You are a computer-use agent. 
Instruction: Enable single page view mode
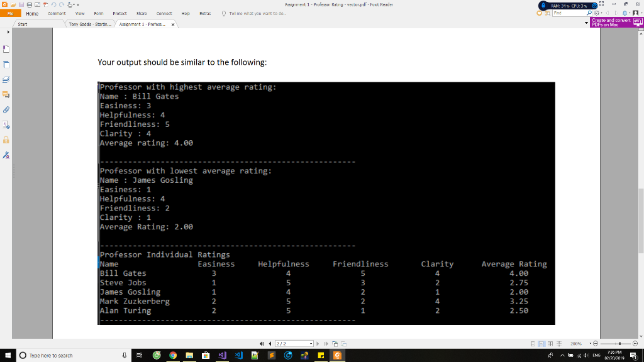point(533,344)
